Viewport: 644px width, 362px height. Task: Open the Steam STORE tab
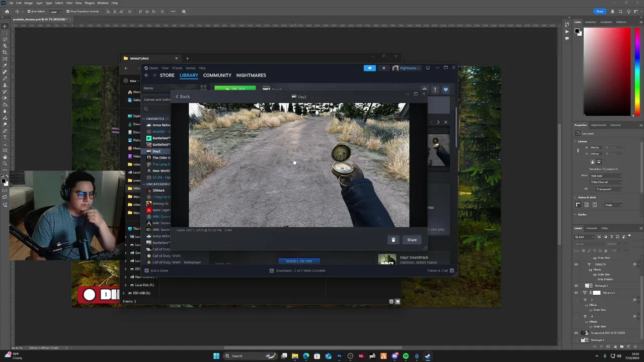(x=167, y=75)
